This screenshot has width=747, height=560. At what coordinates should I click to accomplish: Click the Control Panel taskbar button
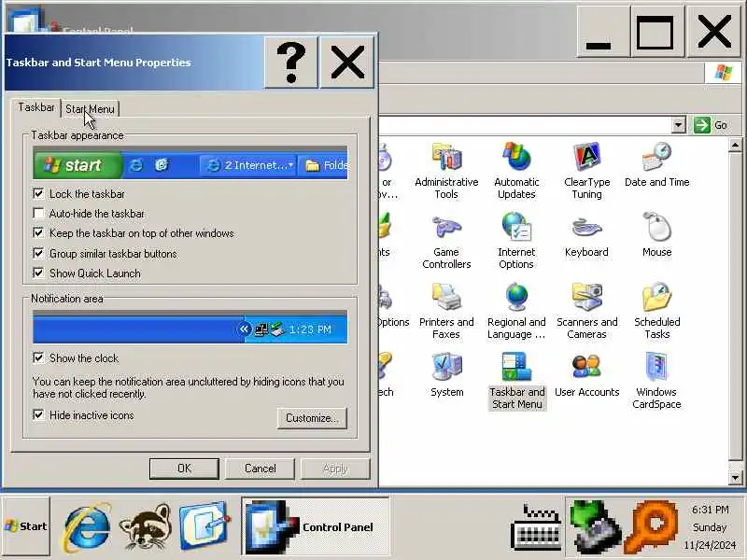[316, 526]
